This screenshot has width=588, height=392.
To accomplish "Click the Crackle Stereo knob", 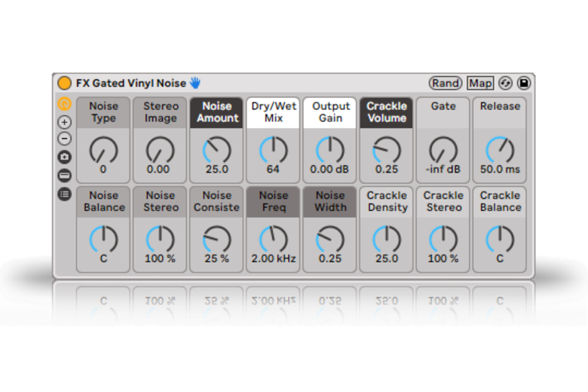I will (443, 239).
